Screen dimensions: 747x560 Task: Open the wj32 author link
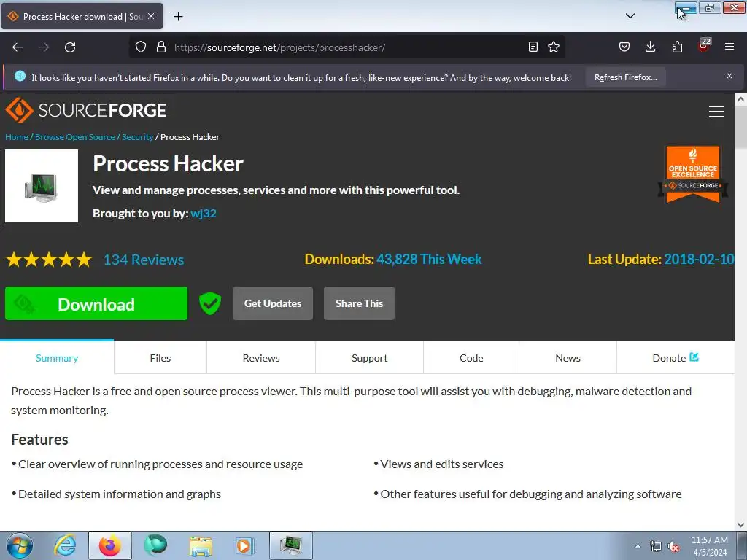pos(204,214)
